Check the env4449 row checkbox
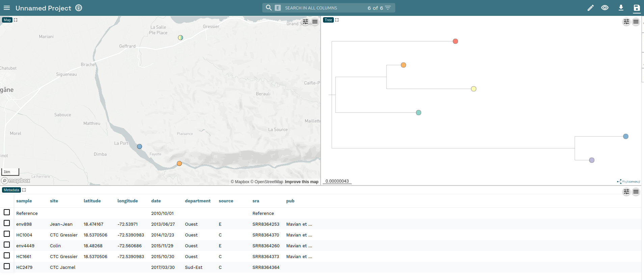The image size is (644, 280). pyautogui.click(x=7, y=245)
